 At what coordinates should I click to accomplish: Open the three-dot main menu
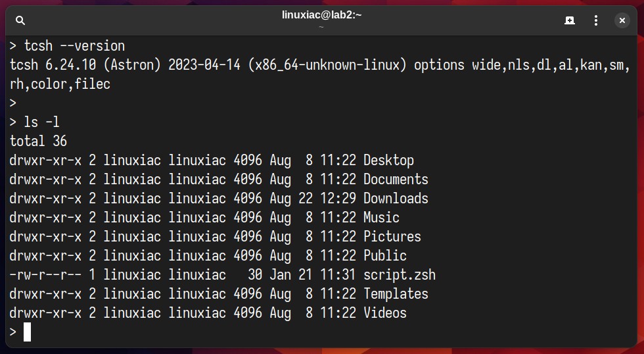pos(595,20)
